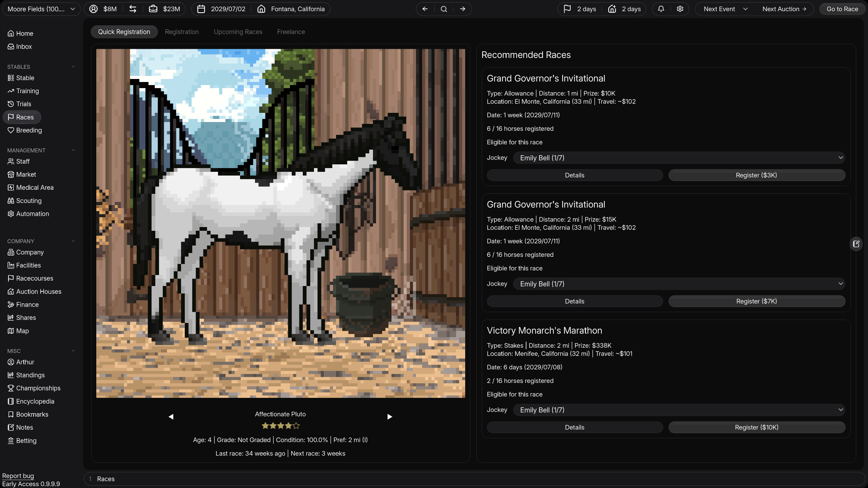Screen dimensions: 868x488
Task: Click Register ($7K) button
Action: coord(756,301)
